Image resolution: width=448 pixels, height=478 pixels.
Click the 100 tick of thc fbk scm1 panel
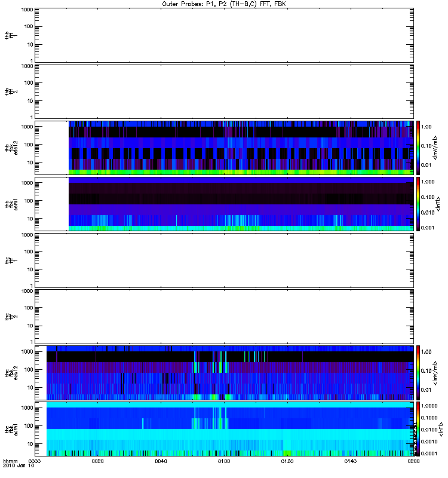pyautogui.click(x=29, y=426)
